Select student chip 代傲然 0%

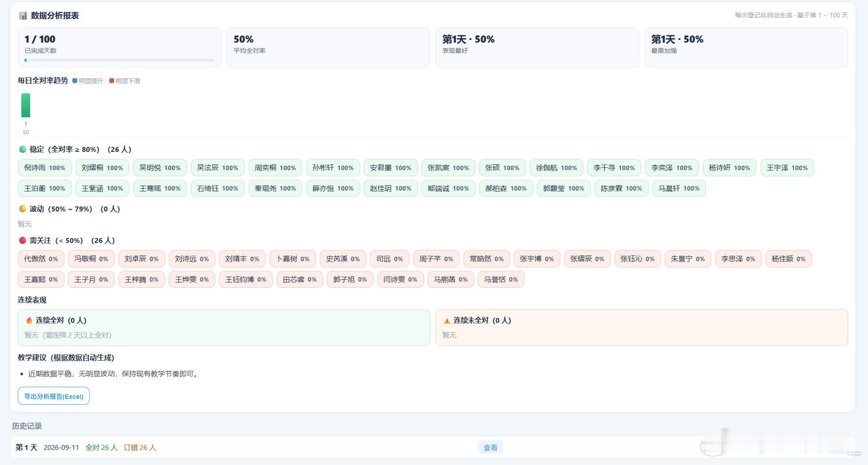41,259
